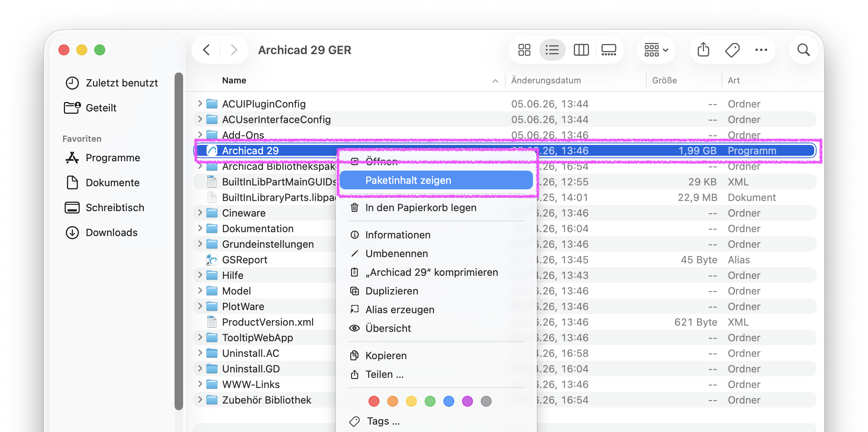Go back with the left chevron button
Viewport: 868px width, 432px height.
(206, 50)
